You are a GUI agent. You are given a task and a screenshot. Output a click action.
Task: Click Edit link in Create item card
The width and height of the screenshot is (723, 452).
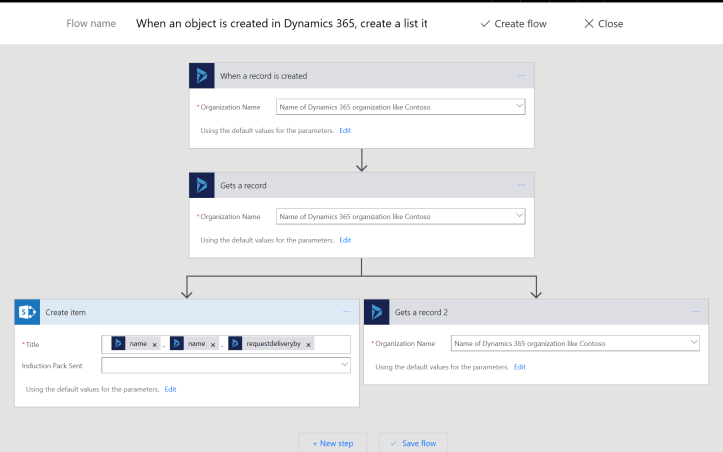click(170, 389)
